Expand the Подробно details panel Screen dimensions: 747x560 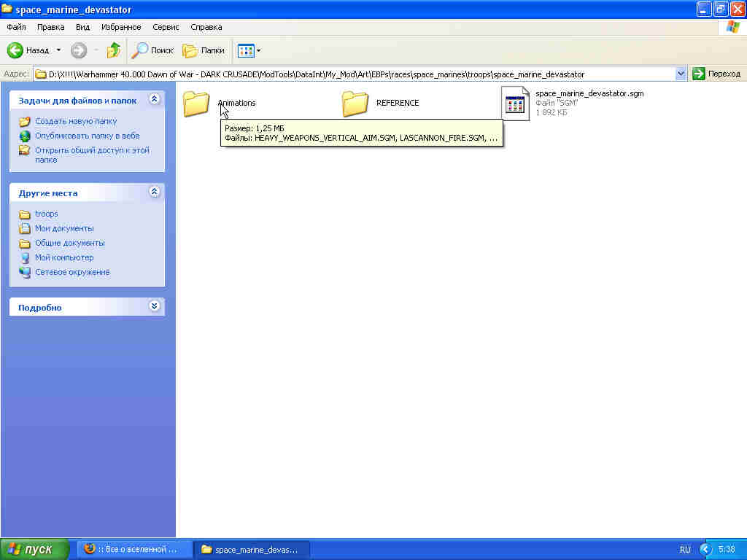pos(154,306)
